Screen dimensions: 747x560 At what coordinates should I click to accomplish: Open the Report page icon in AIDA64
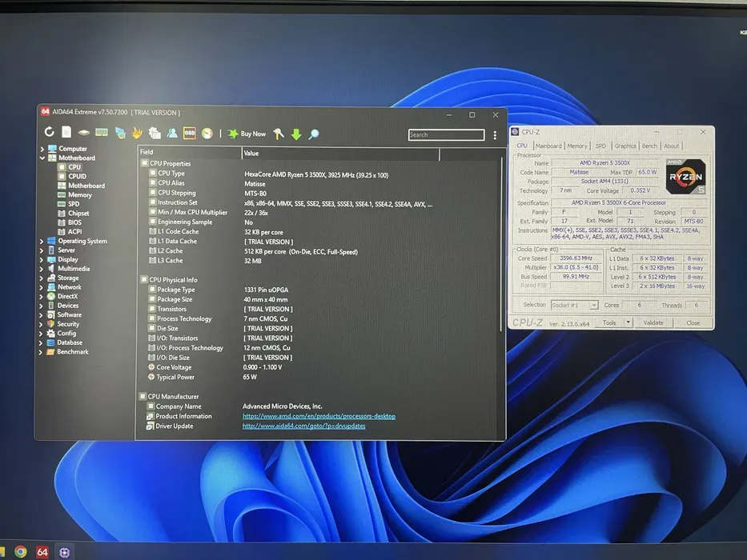point(66,132)
